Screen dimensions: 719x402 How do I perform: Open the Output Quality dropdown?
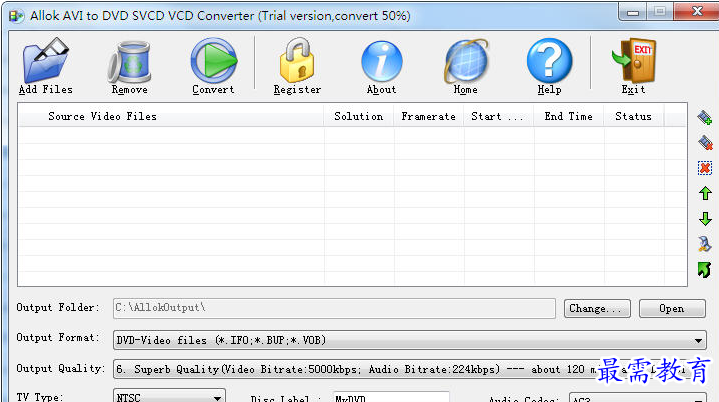click(x=409, y=369)
